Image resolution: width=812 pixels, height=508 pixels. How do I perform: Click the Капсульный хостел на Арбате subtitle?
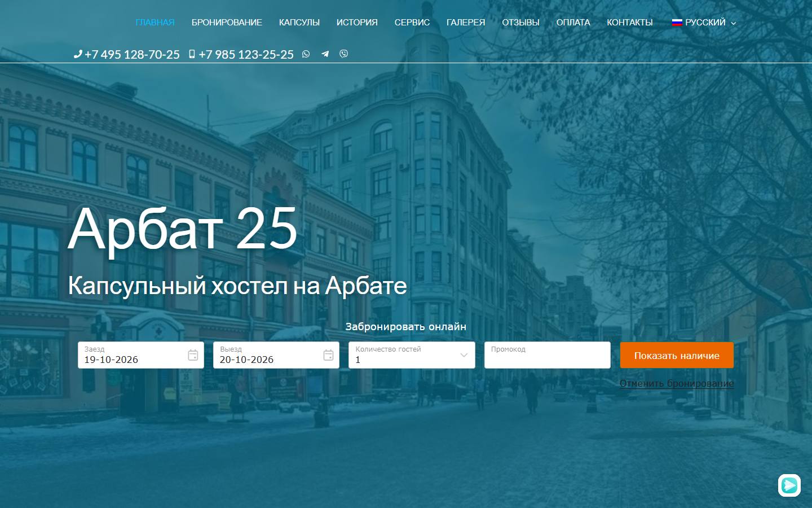237,286
